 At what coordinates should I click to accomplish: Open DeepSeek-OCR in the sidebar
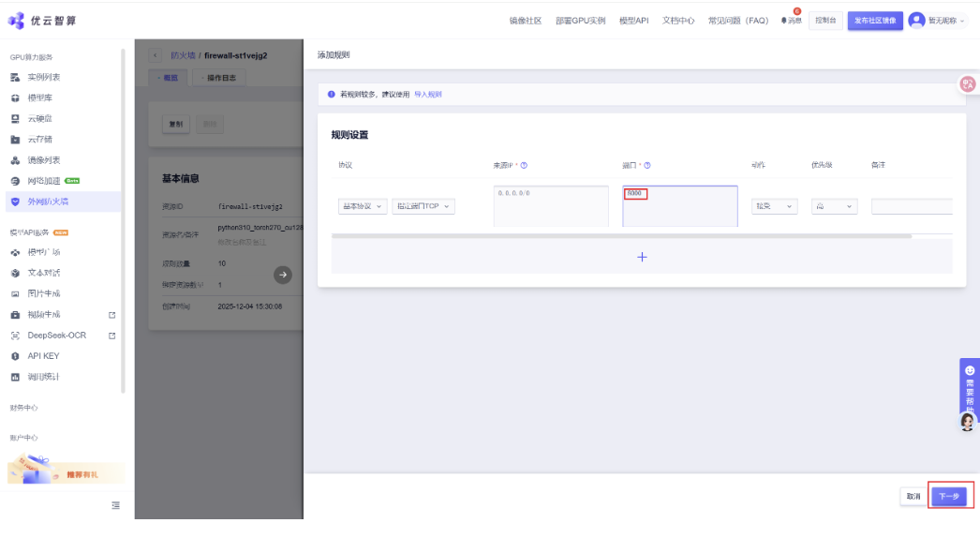(x=57, y=336)
